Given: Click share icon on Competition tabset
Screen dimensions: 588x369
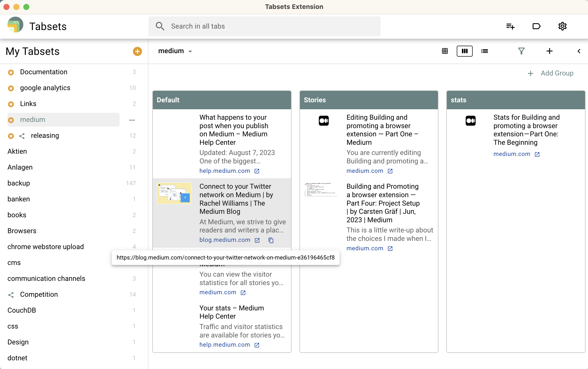Looking at the screenshot, I should tap(11, 295).
